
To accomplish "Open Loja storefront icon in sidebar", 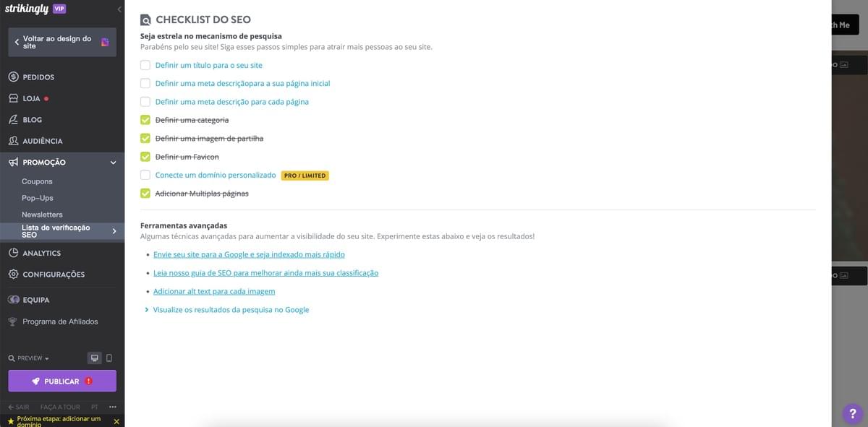I will pyautogui.click(x=13, y=98).
